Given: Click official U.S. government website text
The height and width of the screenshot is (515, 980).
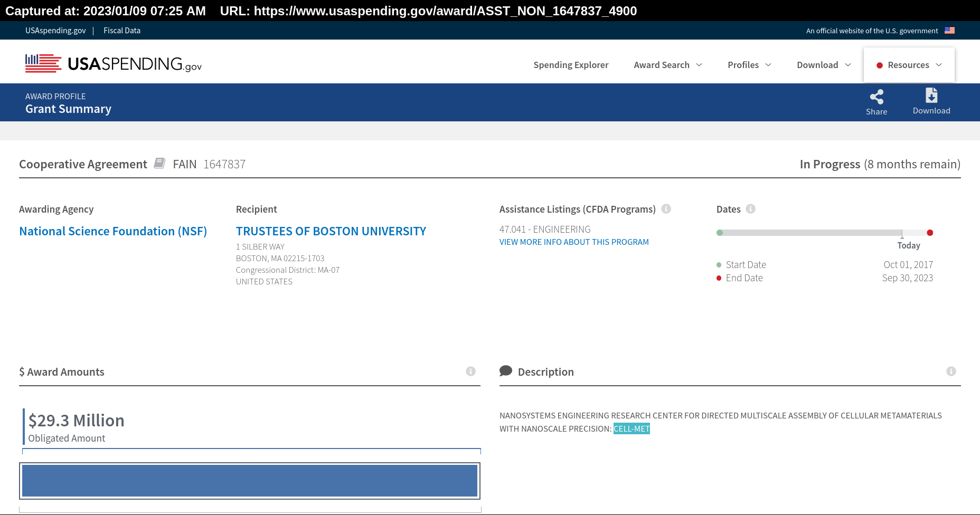Looking at the screenshot, I should pyautogui.click(x=872, y=31).
